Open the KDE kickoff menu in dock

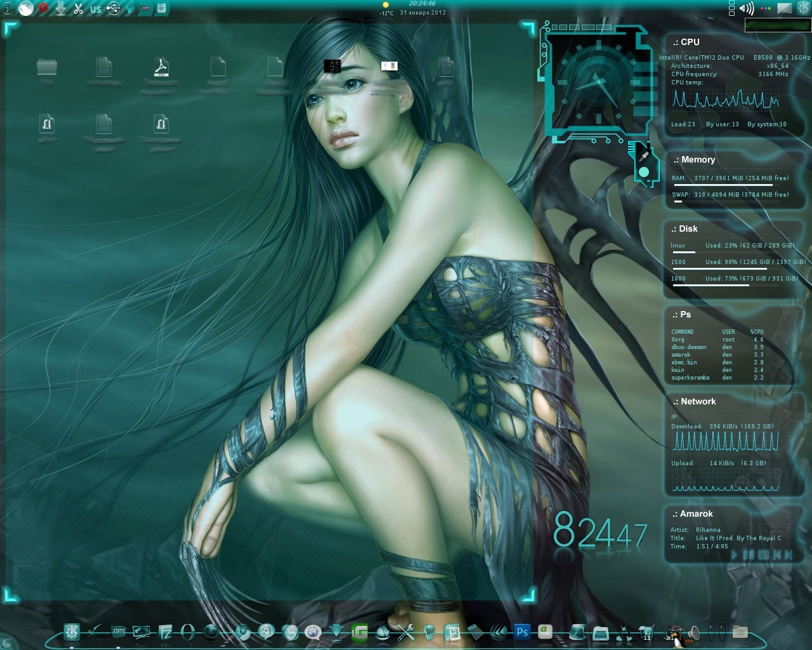click(x=71, y=632)
